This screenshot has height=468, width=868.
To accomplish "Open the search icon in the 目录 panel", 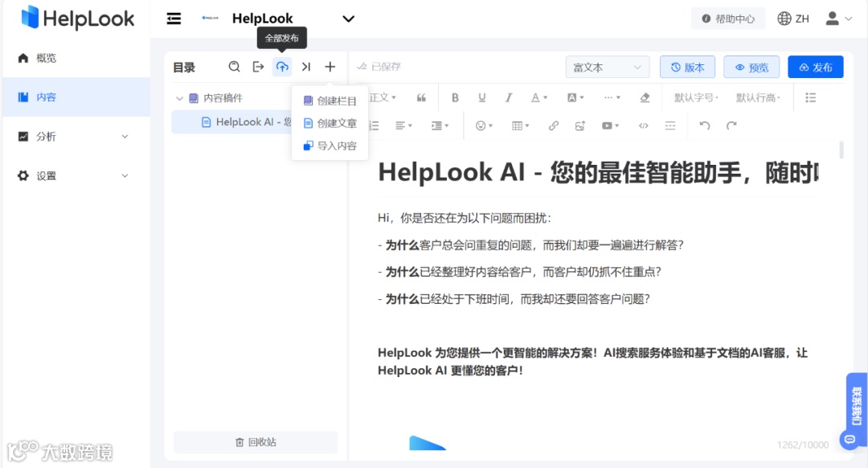I will pyautogui.click(x=234, y=66).
